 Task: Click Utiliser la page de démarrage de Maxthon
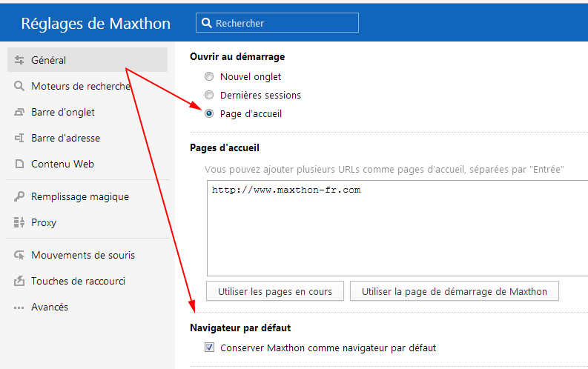coord(454,291)
